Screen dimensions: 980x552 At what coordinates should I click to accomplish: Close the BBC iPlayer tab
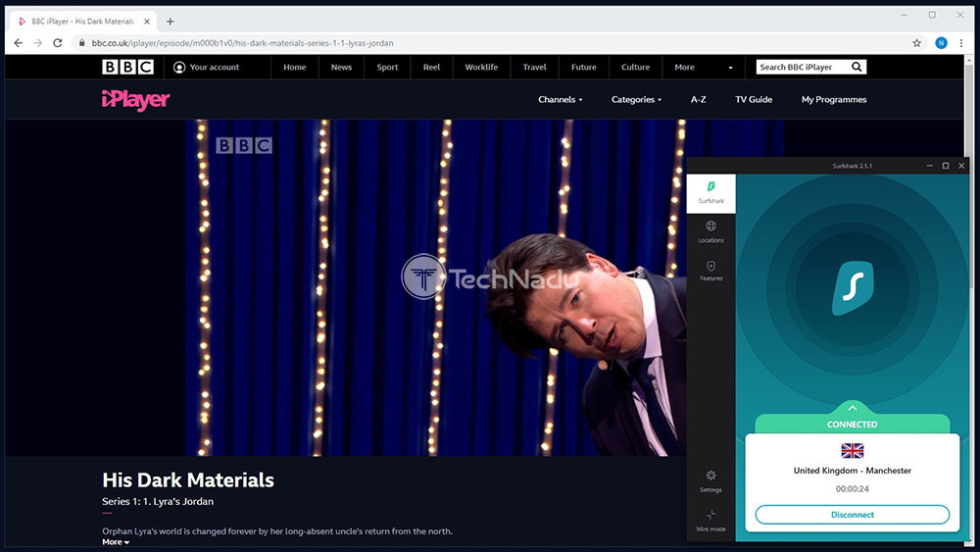pyautogui.click(x=147, y=22)
